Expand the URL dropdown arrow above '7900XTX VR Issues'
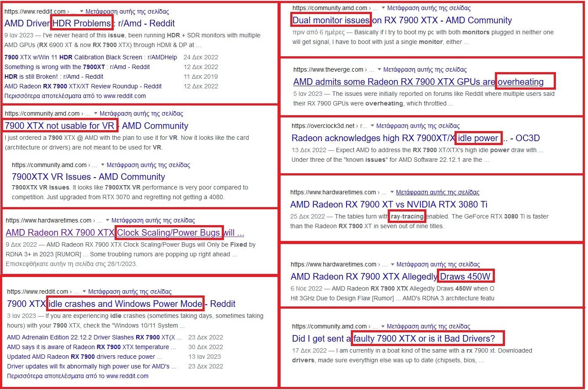The image size is (588, 390). tap(103, 165)
